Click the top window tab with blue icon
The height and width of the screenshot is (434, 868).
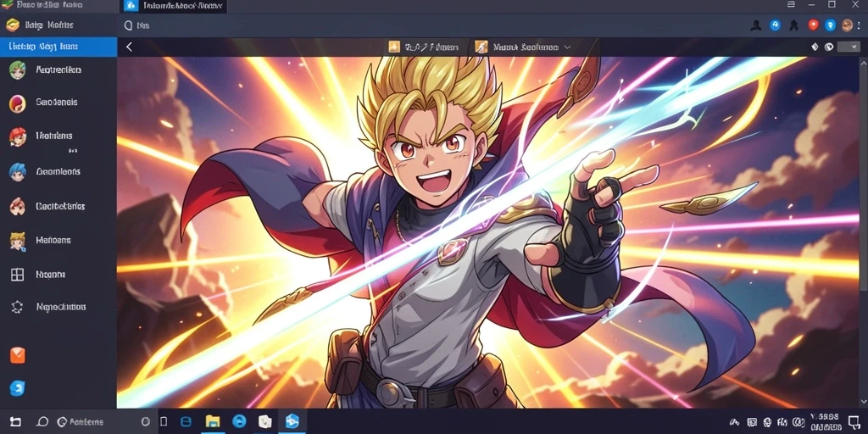(173, 6)
